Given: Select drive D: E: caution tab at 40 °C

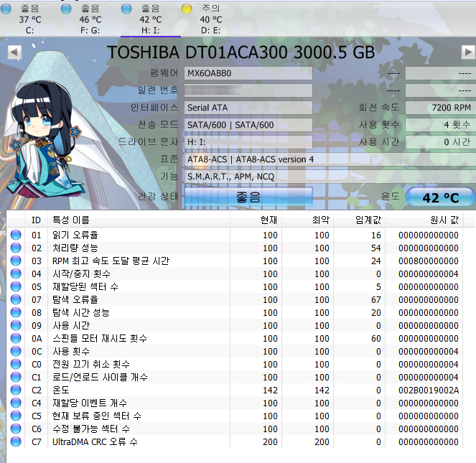Looking at the screenshot, I should tap(210, 19).
